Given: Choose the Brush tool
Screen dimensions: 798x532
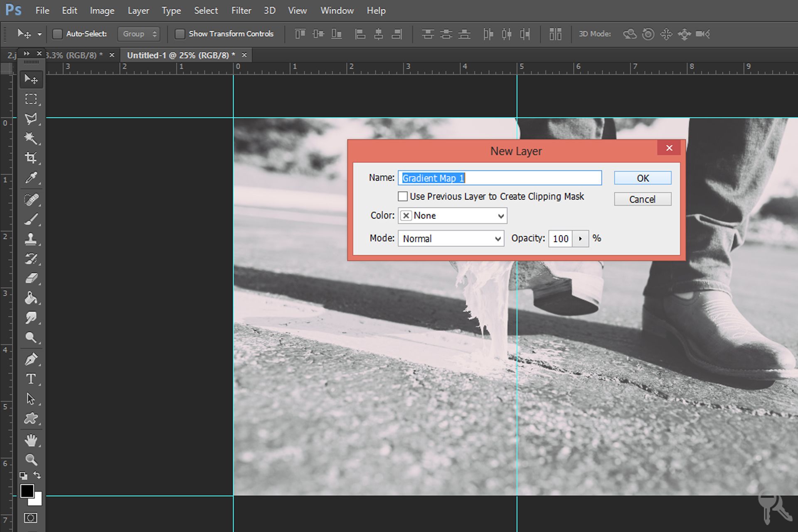Looking at the screenshot, I should coord(31,219).
